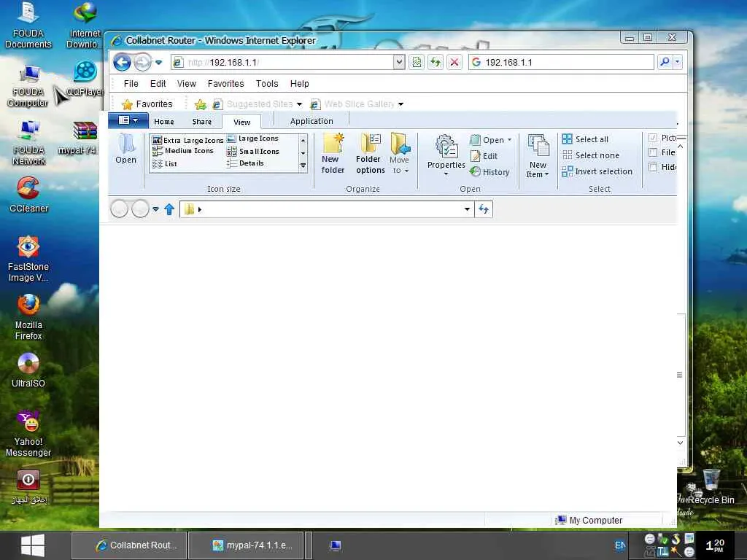Create a New folder from ribbon

(x=333, y=154)
